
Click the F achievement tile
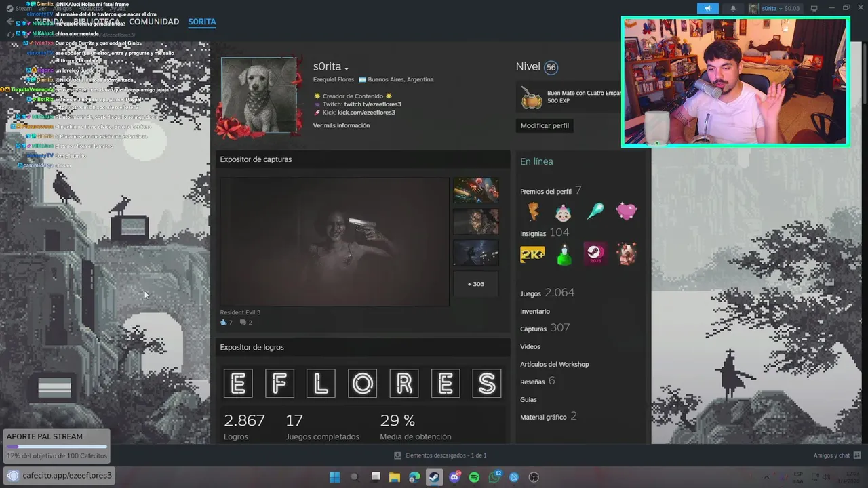pos(279,383)
